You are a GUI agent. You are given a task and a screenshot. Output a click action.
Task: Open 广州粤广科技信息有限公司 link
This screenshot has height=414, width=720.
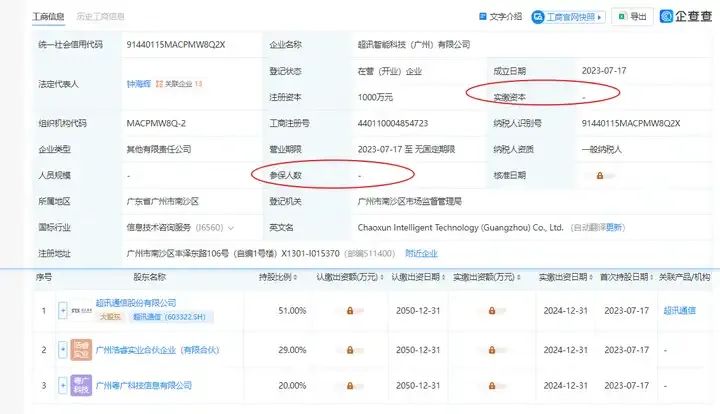[x=144, y=386]
